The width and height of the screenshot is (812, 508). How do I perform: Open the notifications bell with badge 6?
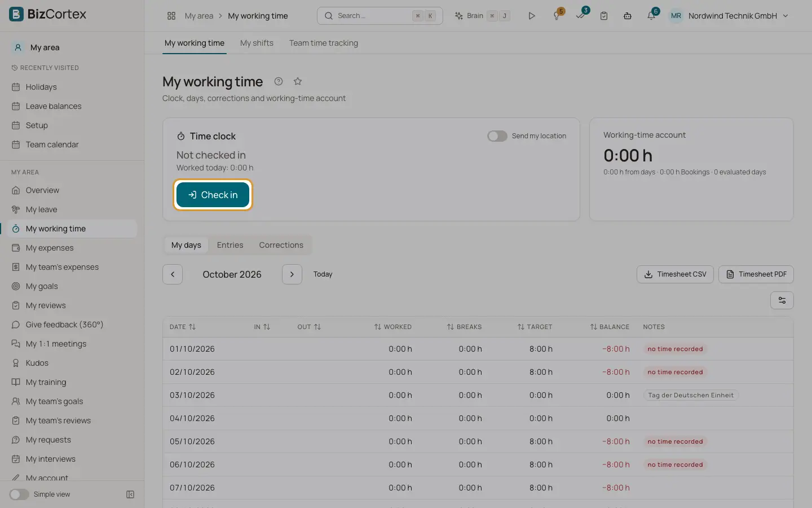pos(651,16)
